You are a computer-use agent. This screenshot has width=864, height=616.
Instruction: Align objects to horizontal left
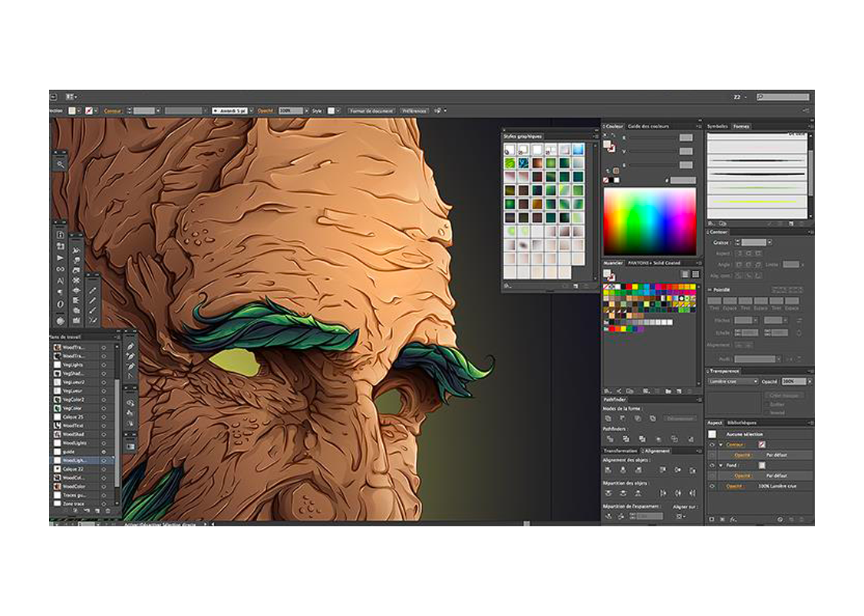608,470
